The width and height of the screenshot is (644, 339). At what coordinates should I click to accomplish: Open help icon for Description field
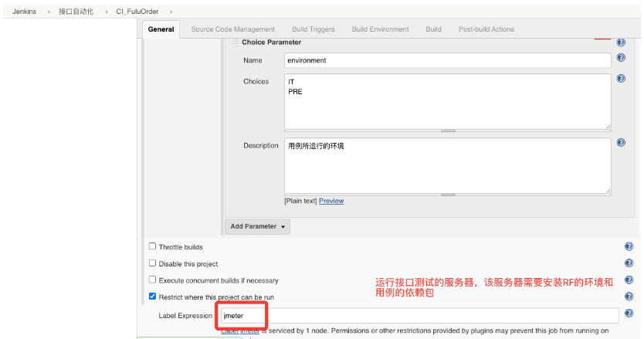pyautogui.click(x=621, y=143)
